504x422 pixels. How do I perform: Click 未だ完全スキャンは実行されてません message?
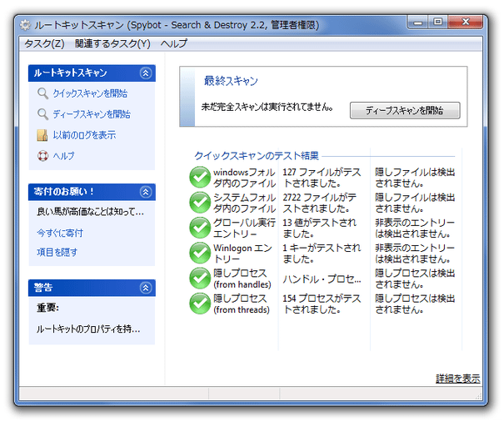(x=267, y=107)
